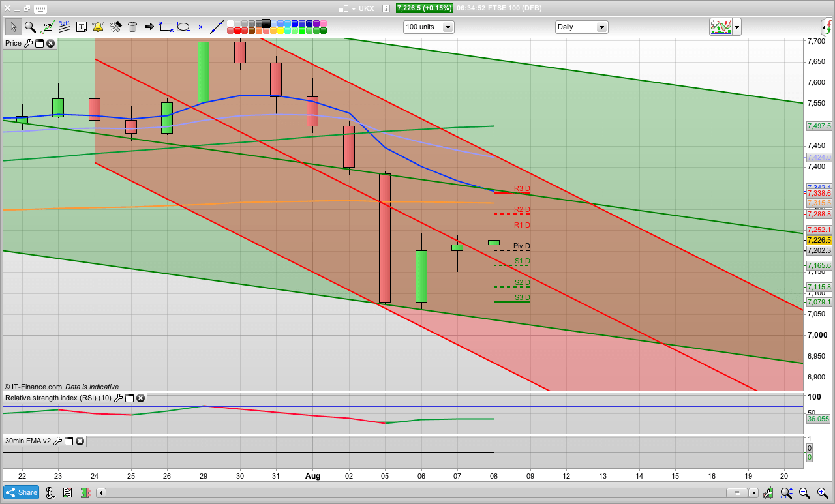
Task: Pick the brown color swatch
Action: tap(252, 31)
